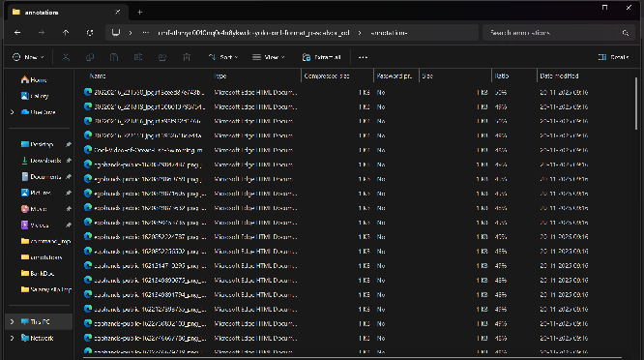Open the View layout dropdown
The height and width of the screenshot is (360, 644).
(269, 57)
